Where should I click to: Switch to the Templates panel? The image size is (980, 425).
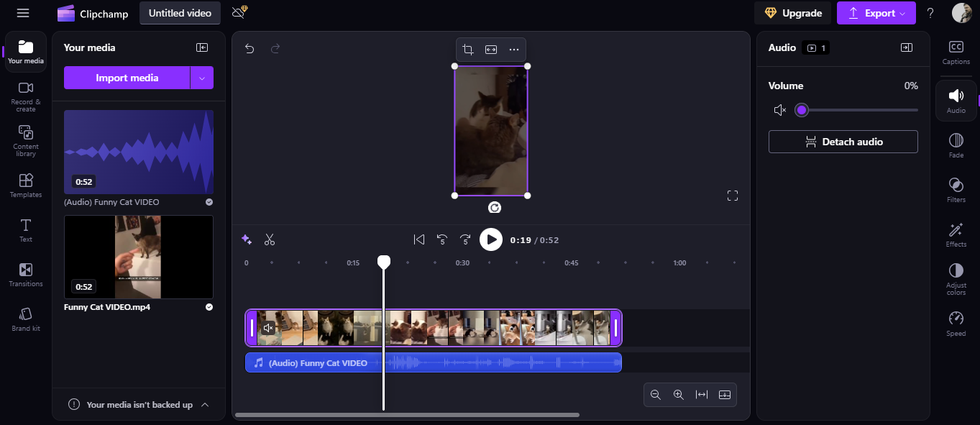(x=25, y=185)
